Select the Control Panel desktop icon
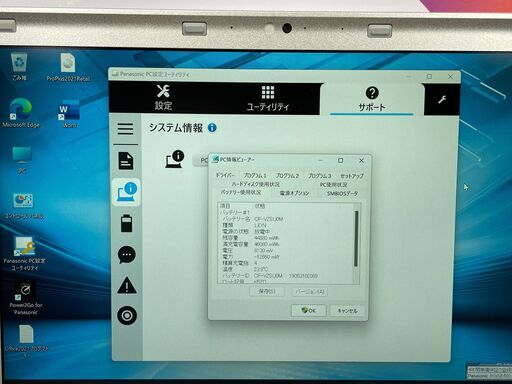 coord(23,206)
